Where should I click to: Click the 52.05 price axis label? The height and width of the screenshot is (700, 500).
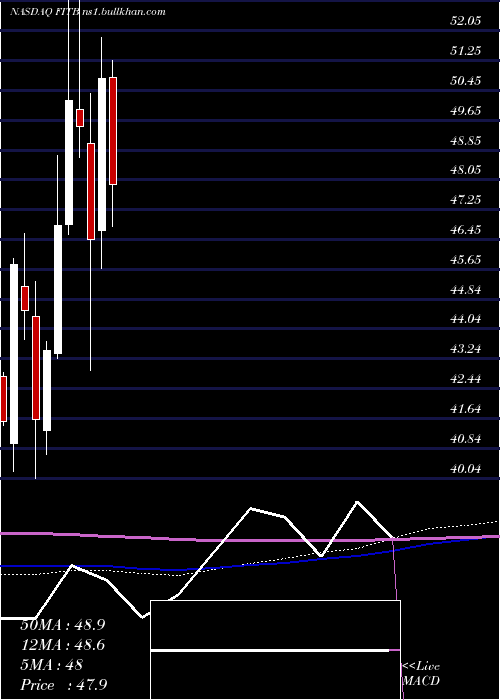pyautogui.click(x=466, y=21)
